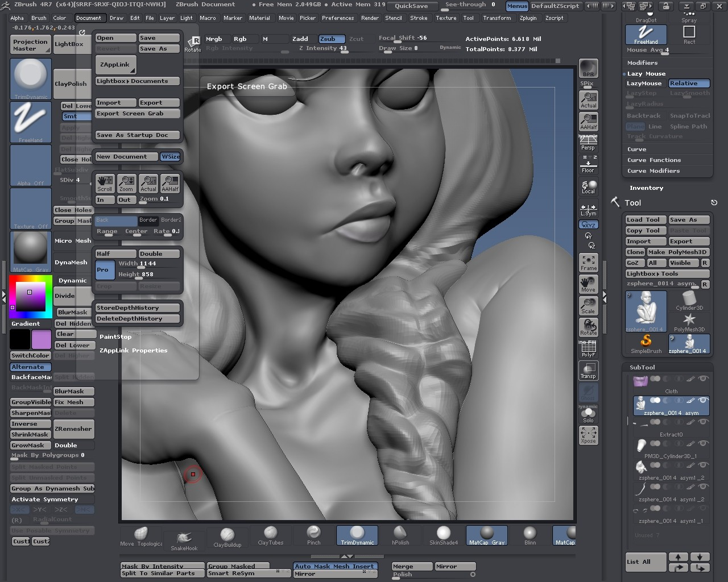Toggle the Zsub mode button

tap(331, 39)
